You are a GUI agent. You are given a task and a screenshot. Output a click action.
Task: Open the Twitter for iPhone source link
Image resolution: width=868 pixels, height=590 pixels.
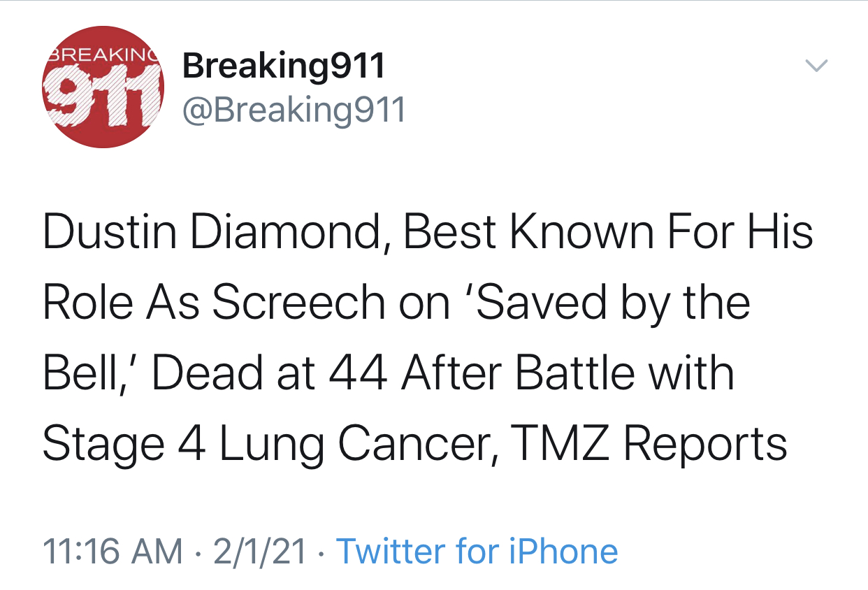tap(477, 552)
